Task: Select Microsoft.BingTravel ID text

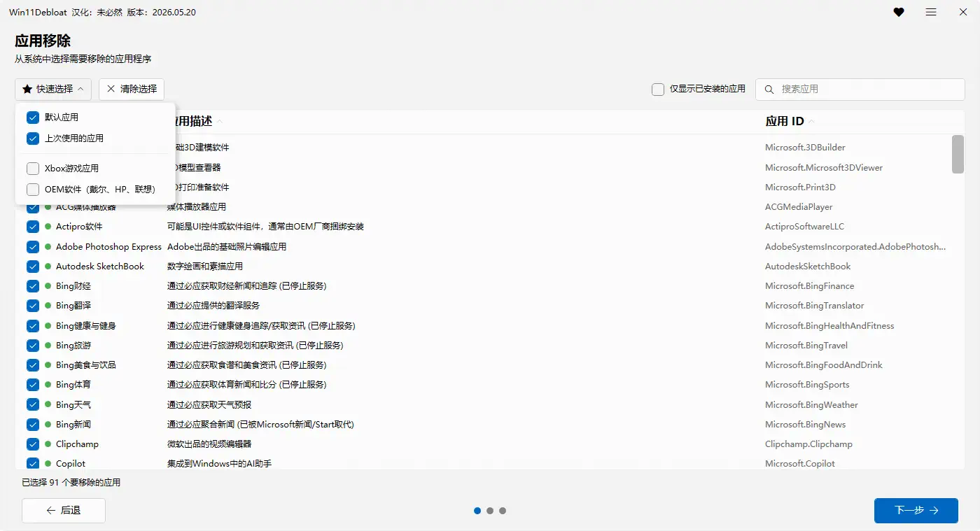Action: click(806, 346)
